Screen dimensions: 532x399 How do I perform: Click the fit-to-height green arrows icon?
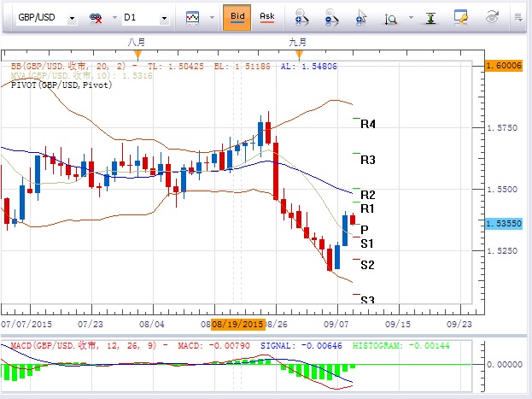(x=430, y=18)
